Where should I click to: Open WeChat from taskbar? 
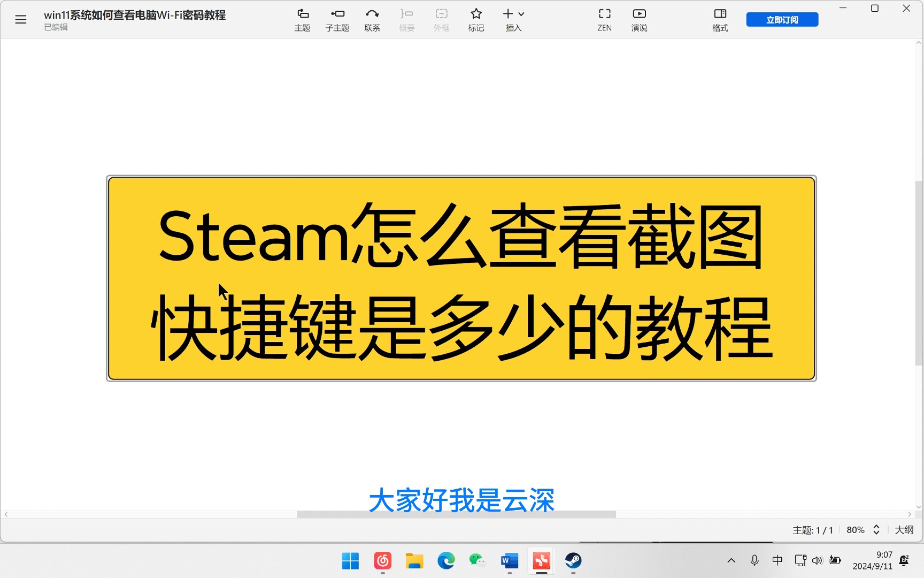tap(478, 561)
